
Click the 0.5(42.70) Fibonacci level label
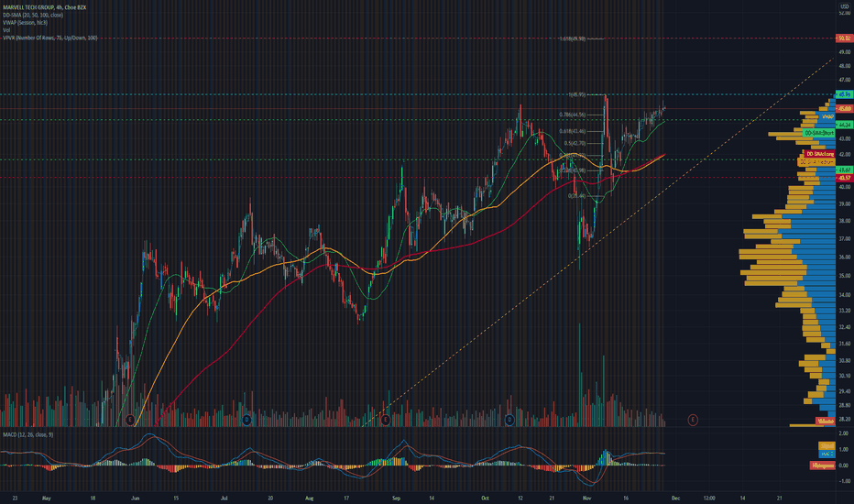pos(575,143)
